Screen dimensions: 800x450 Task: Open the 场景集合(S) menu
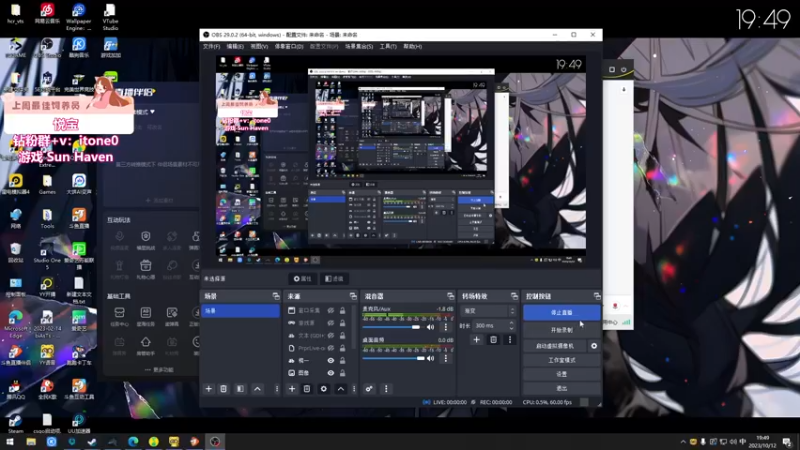(359, 46)
